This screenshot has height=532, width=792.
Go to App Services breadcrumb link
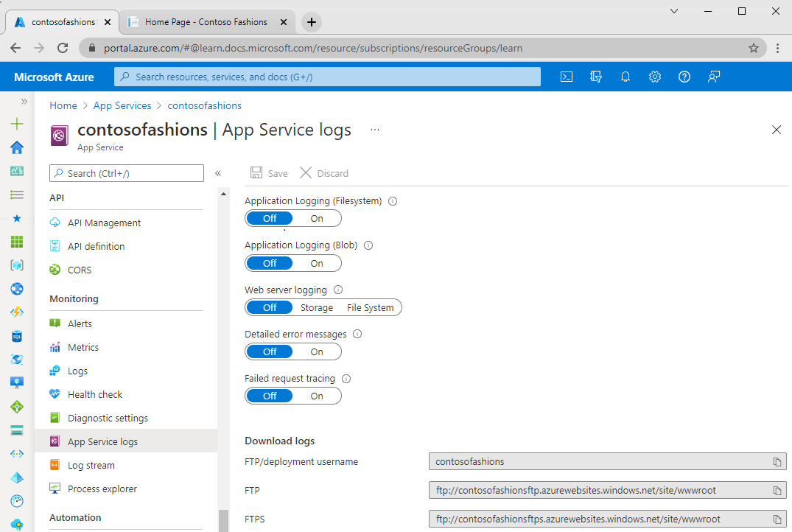pos(122,105)
